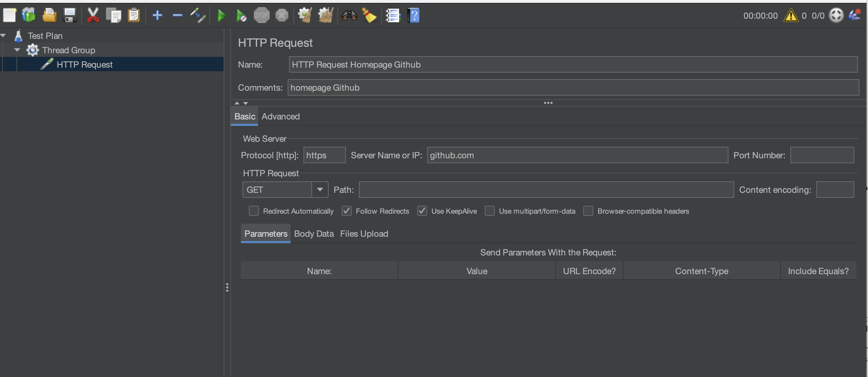The width and height of the screenshot is (868, 377).
Task: Click the Save test plan floppy icon
Action: click(x=69, y=15)
